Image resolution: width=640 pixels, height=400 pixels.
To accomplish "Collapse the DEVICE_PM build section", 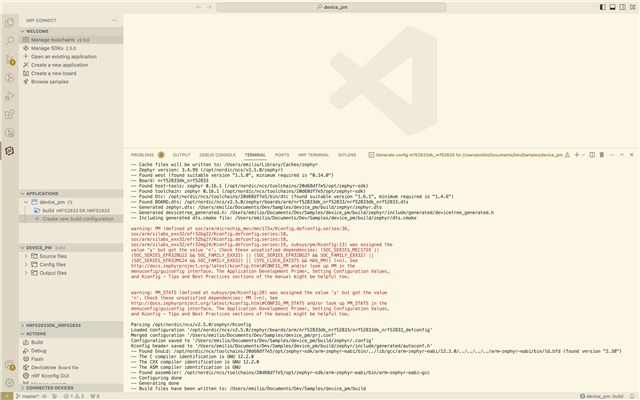I will click(x=71, y=248).
